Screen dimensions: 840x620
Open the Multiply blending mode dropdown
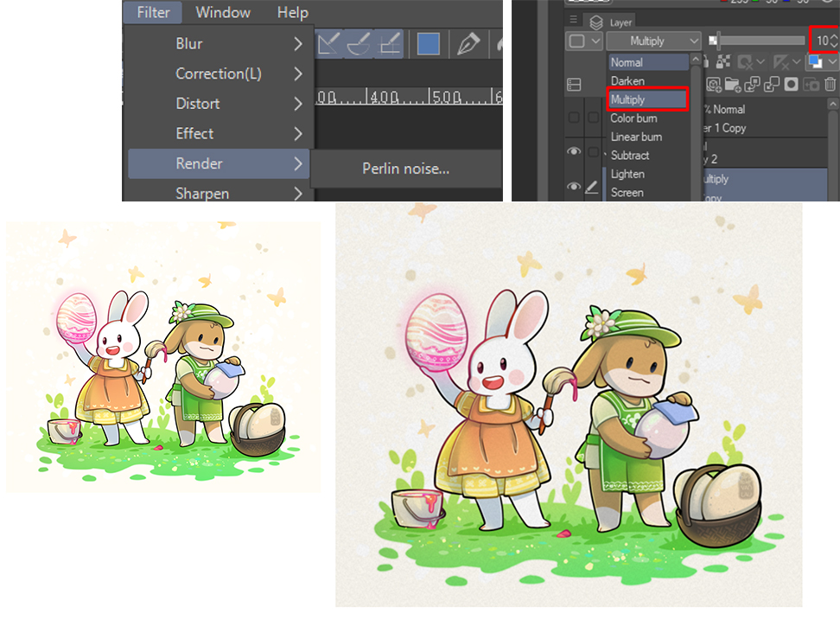[x=653, y=41]
